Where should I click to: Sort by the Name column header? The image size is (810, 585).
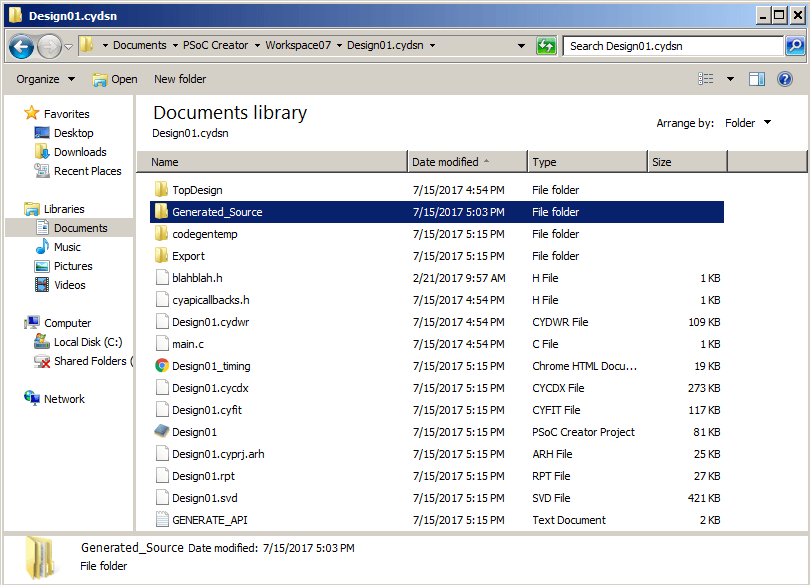tap(272, 162)
